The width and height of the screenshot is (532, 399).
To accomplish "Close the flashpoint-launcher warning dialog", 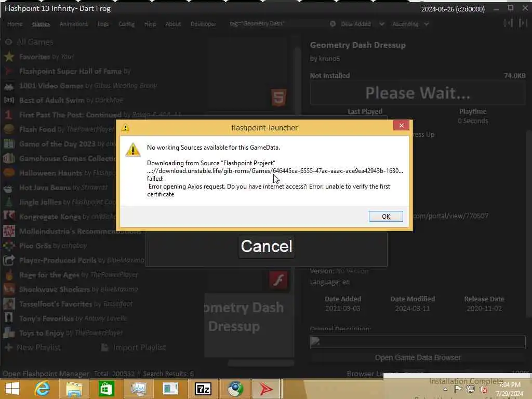I will point(401,126).
